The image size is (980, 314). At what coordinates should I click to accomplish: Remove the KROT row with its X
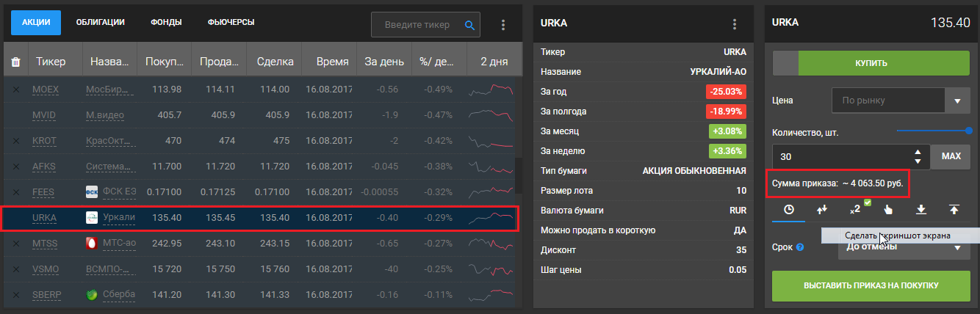(16, 141)
